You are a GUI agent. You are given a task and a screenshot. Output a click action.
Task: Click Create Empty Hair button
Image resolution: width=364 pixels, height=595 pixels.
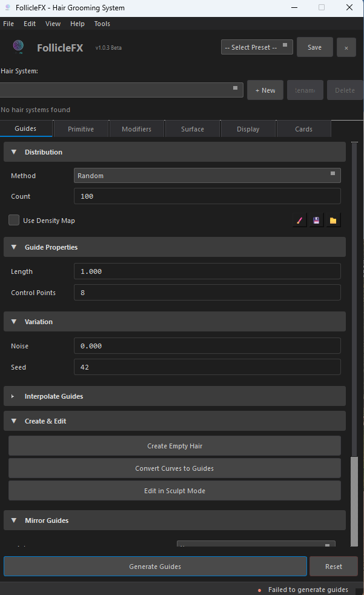tap(174, 446)
